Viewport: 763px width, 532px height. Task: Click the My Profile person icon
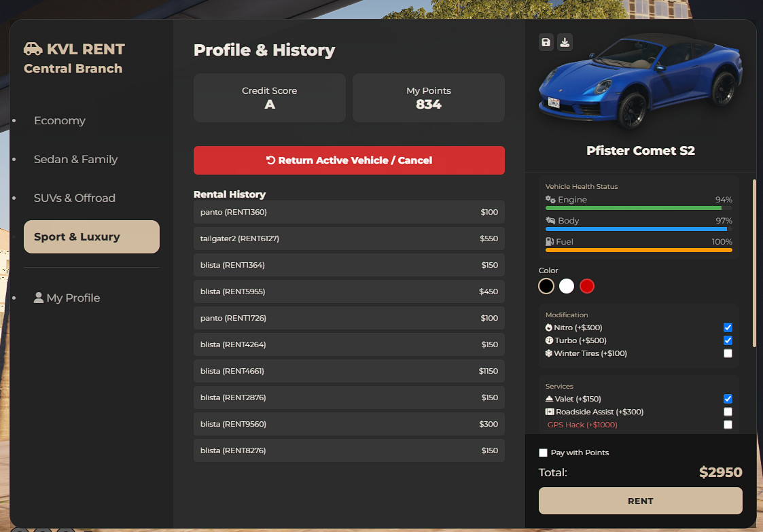(39, 298)
